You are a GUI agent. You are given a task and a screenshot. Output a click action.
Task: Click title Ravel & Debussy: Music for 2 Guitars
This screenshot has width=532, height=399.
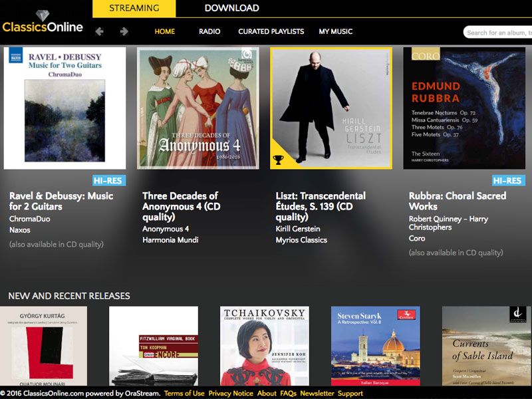[x=61, y=201]
